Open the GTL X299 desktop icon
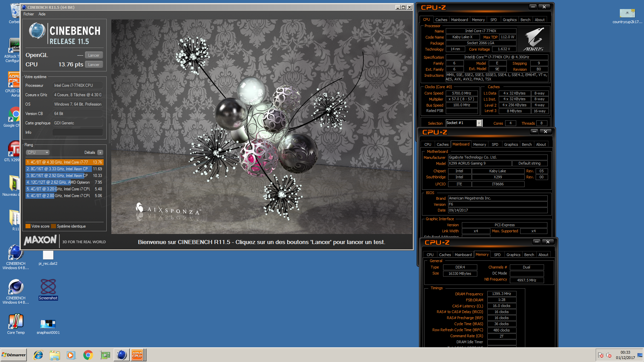Screen dimensions: 644x362 pos(14,149)
